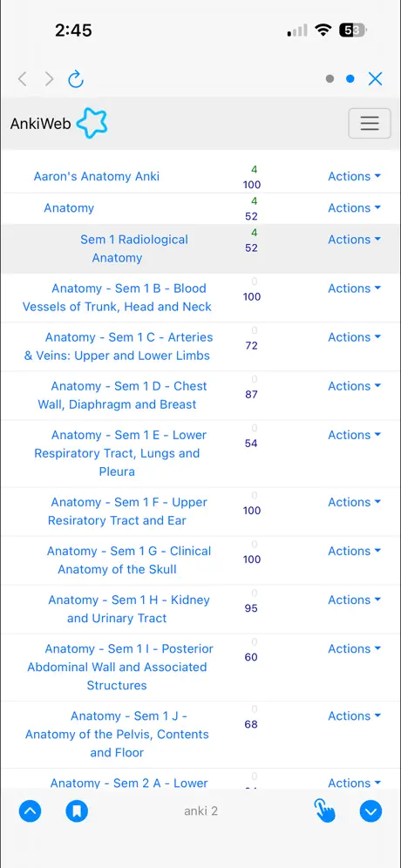Viewport: 401px width, 868px height.
Task: Tap the blue bookmark icon
Action: point(77,811)
